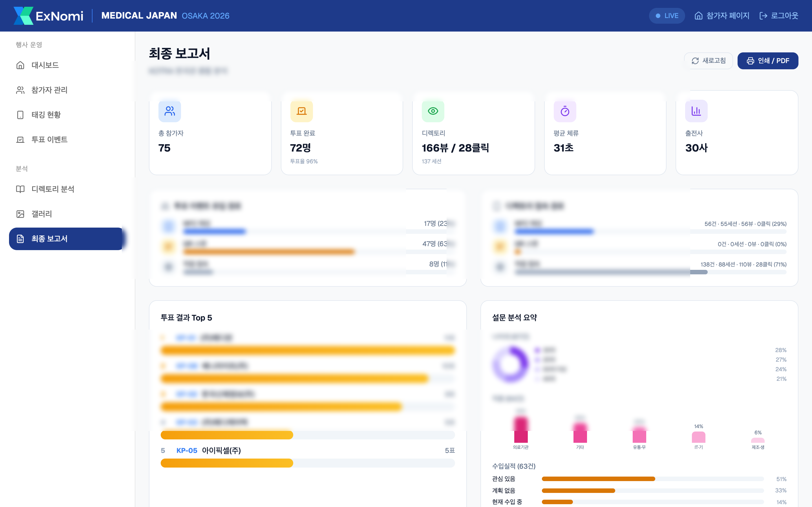
Task: Click the 투표 완료 ballot icon
Action: click(x=301, y=111)
